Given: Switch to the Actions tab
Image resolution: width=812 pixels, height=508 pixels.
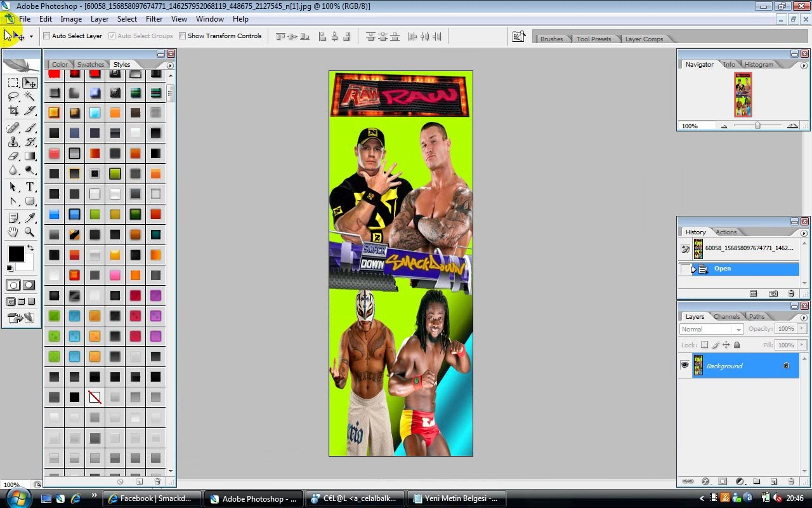Looking at the screenshot, I should point(726,232).
